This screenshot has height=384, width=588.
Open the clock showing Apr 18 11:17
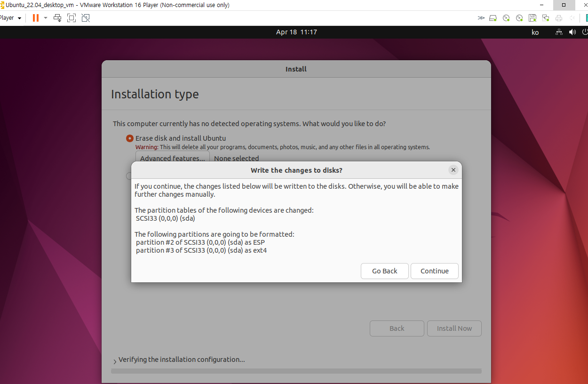pyautogui.click(x=296, y=32)
